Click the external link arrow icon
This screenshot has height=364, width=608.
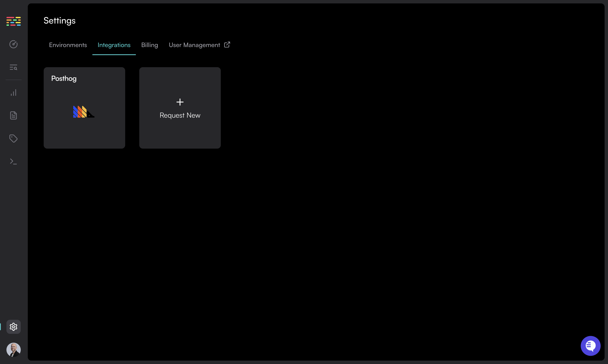[227, 45]
